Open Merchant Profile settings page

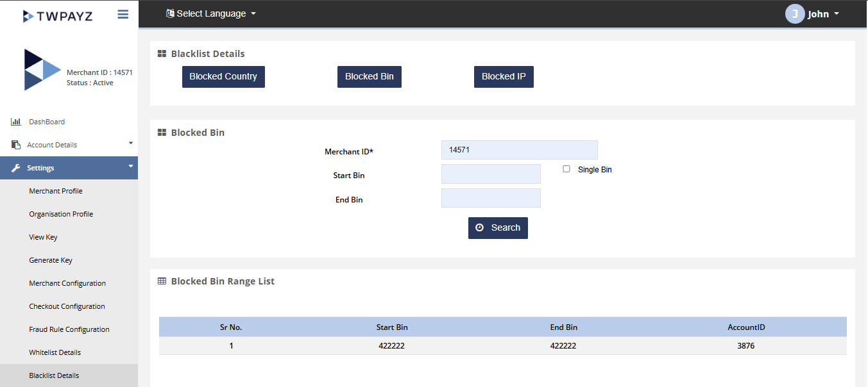point(56,191)
